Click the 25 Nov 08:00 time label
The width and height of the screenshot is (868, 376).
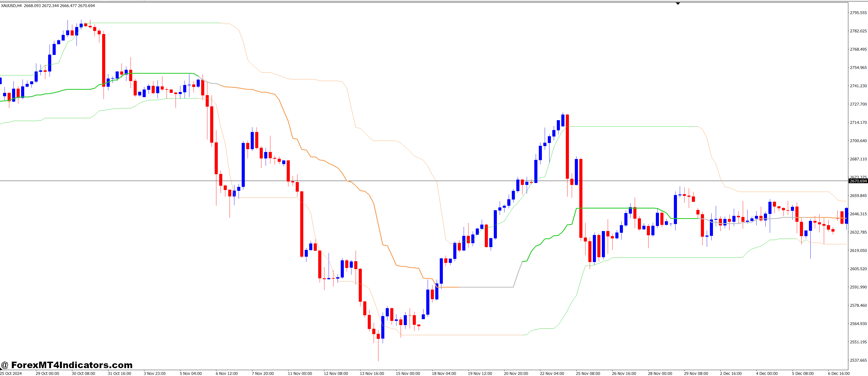pos(588,373)
